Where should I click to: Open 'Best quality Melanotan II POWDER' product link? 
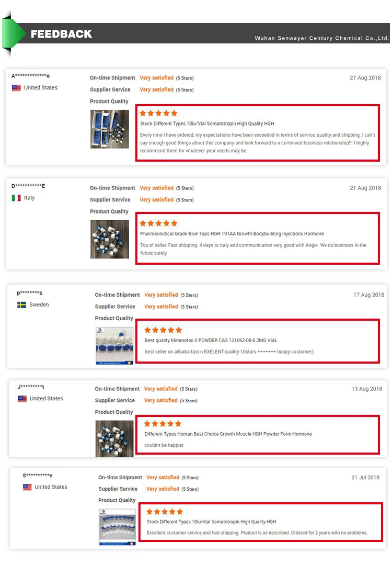(211, 341)
